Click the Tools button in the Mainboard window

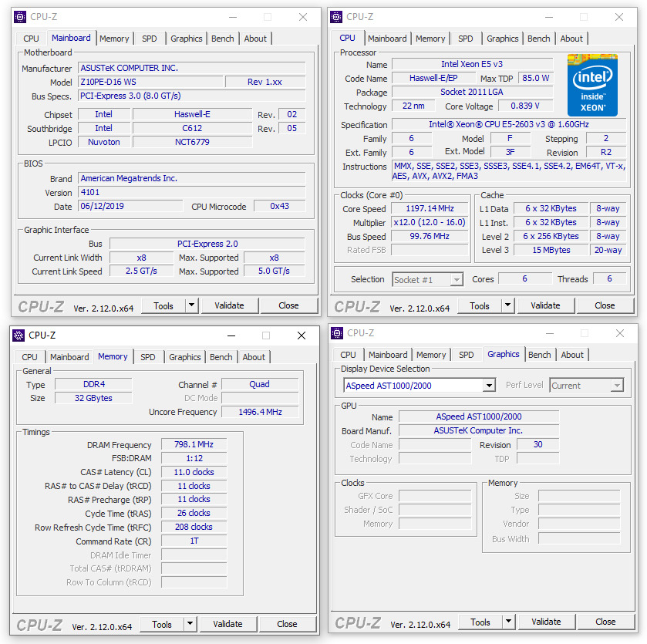click(x=163, y=305)
